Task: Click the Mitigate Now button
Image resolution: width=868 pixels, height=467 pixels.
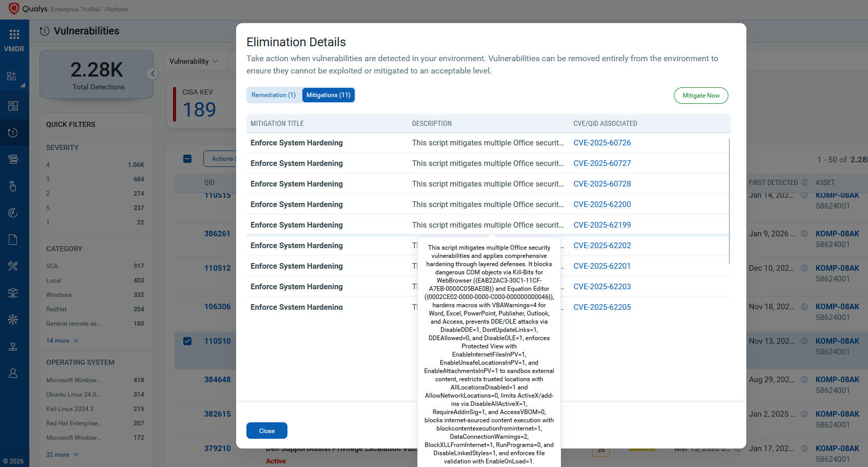Action: tap(701, 96)
